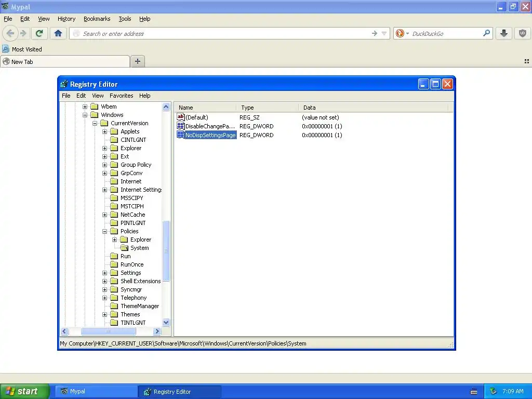Expand the Wbem tree node
The width and height of the screenshot is (532, 399).
[85, 107]
